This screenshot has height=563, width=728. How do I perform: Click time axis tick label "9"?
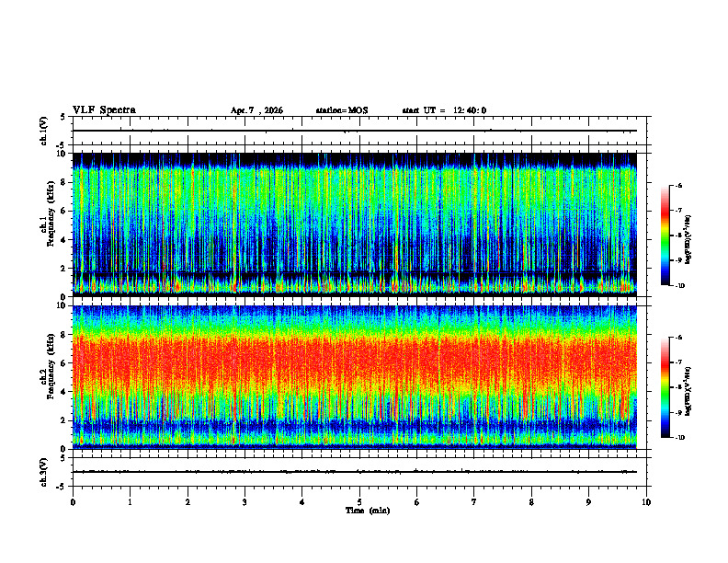tap(588, 502)
